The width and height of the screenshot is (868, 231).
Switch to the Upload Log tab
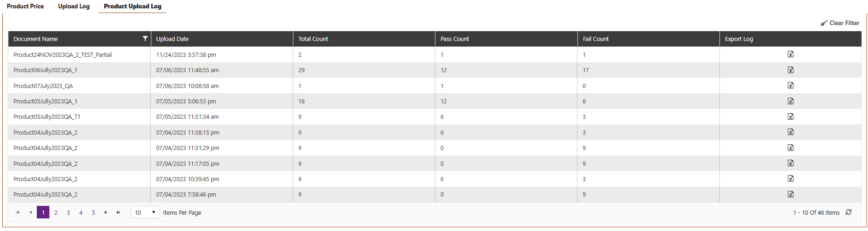pyautogui.click(x=74, y=6)
